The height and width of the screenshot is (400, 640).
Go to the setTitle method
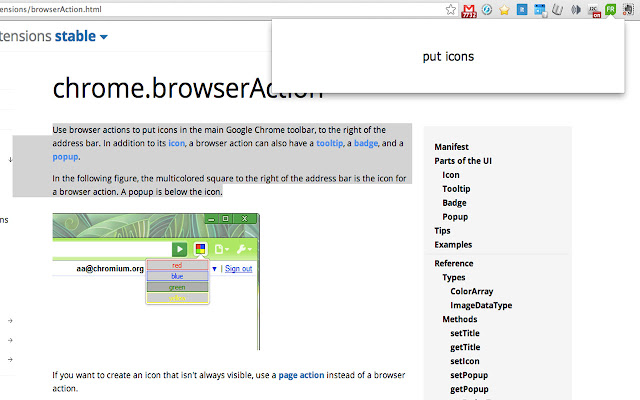465,333
